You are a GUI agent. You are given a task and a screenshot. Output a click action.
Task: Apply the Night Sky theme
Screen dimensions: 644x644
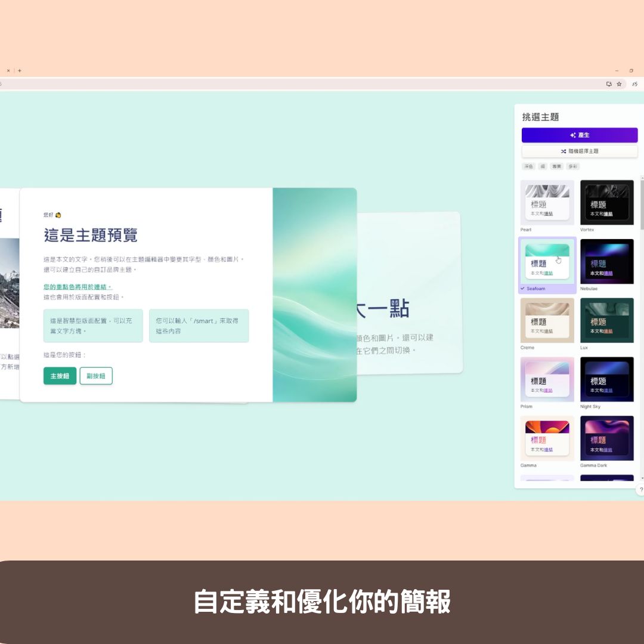point(606,379)
